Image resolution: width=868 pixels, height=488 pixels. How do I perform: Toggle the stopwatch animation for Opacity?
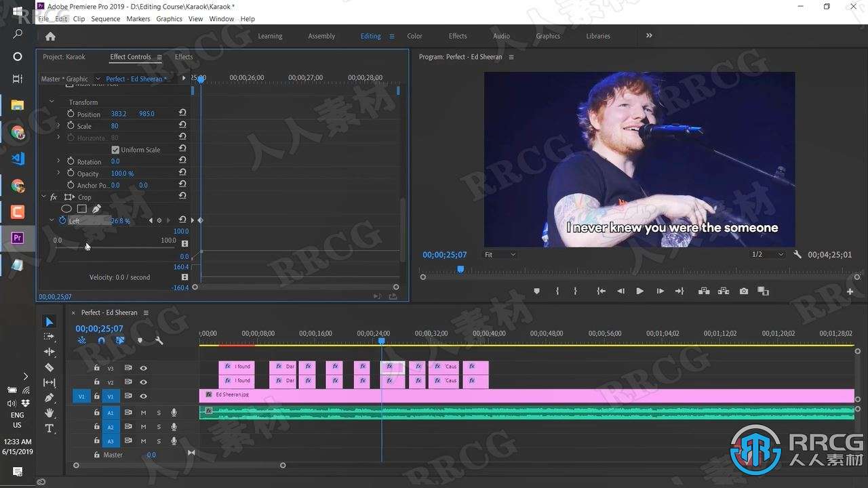coord(71,174)
